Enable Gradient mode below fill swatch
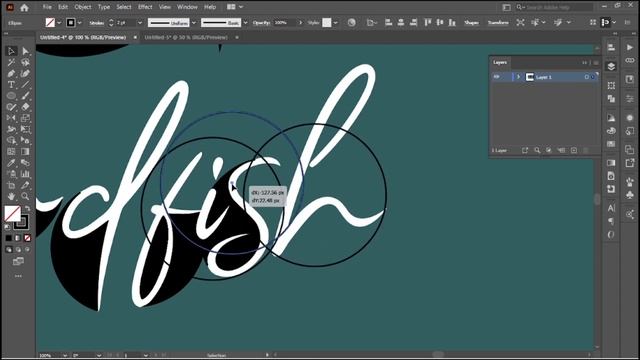The height and width of the screenshot is (360, 640). (x=18, y=238)
